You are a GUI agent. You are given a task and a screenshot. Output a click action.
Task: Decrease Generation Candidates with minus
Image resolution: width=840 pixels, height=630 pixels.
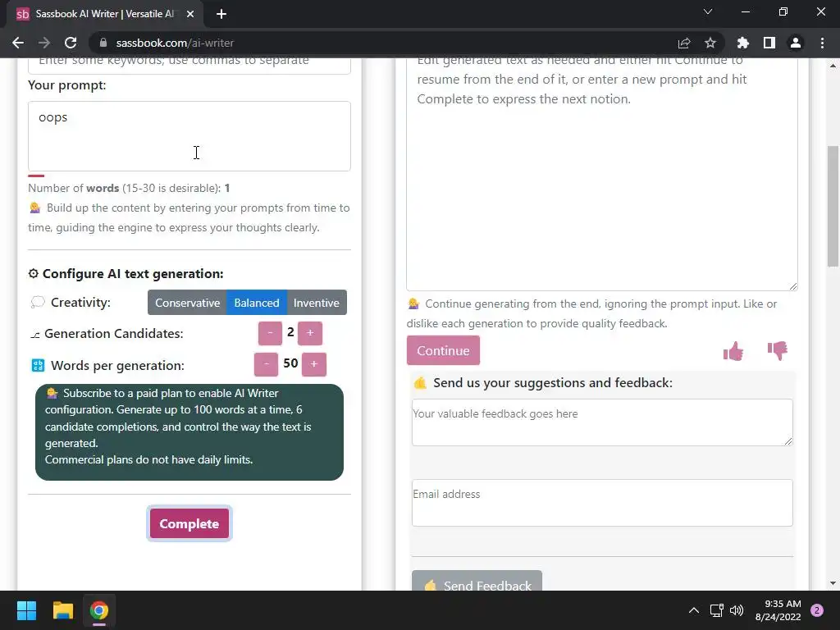[270, 333]
